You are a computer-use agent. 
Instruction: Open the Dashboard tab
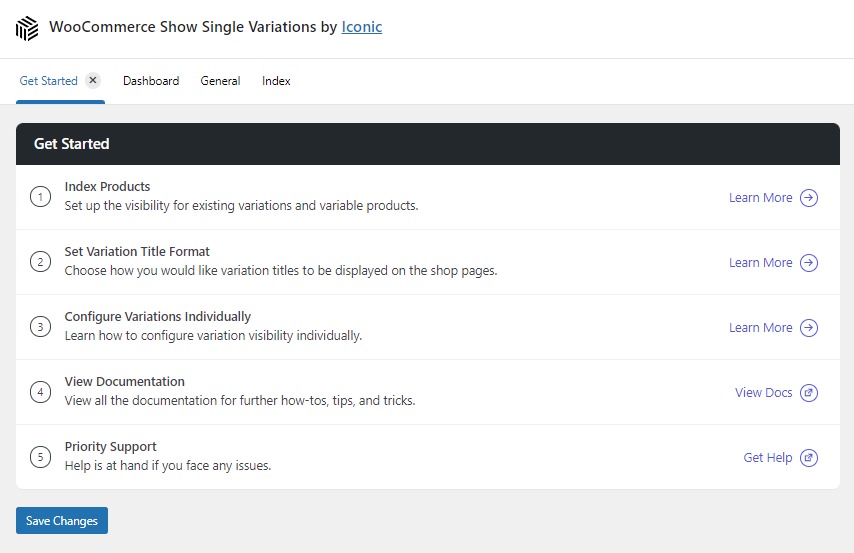pyautogui.click(x=151, y=81)
